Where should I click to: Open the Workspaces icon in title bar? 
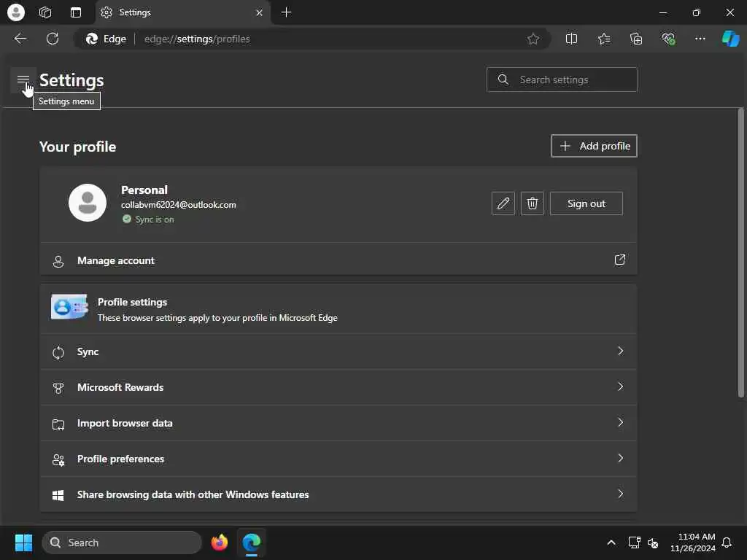[x=45, y=12]
